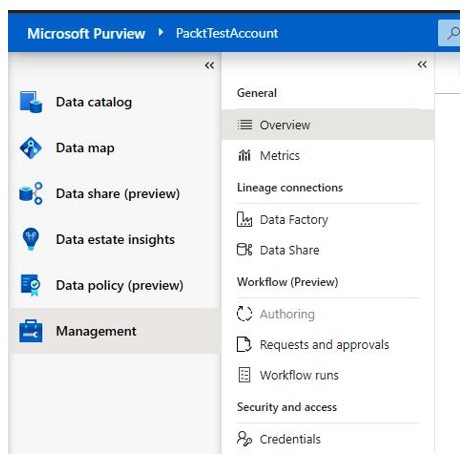Open Workflow runs

point(328,375)
